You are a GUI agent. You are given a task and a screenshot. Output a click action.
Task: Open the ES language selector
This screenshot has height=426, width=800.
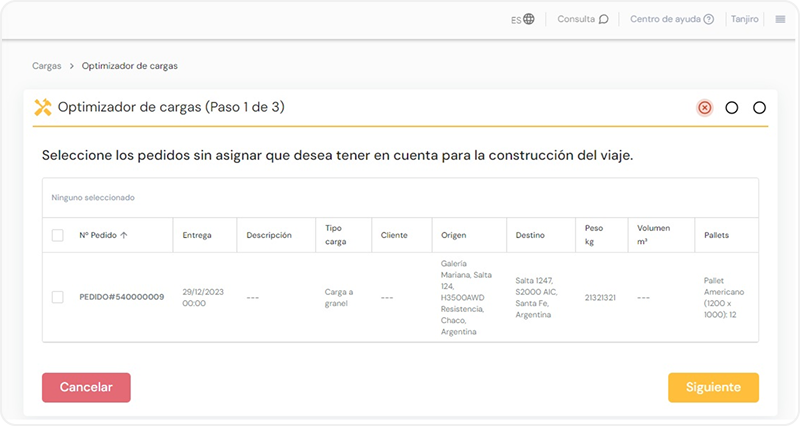pyautogui.click(x=515, y=19)
